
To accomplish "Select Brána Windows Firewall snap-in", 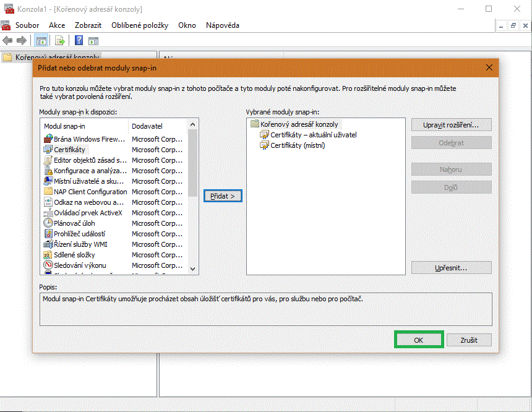I will tap(85, 139).
